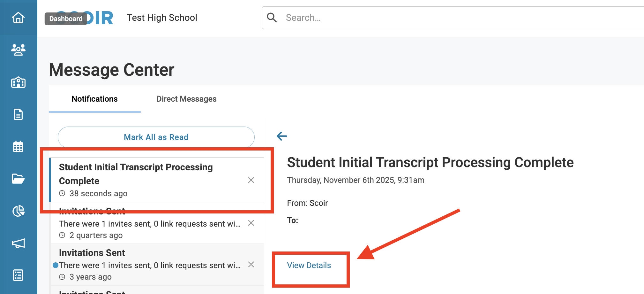Open the Dashboard home icon

tap(18, 18)
